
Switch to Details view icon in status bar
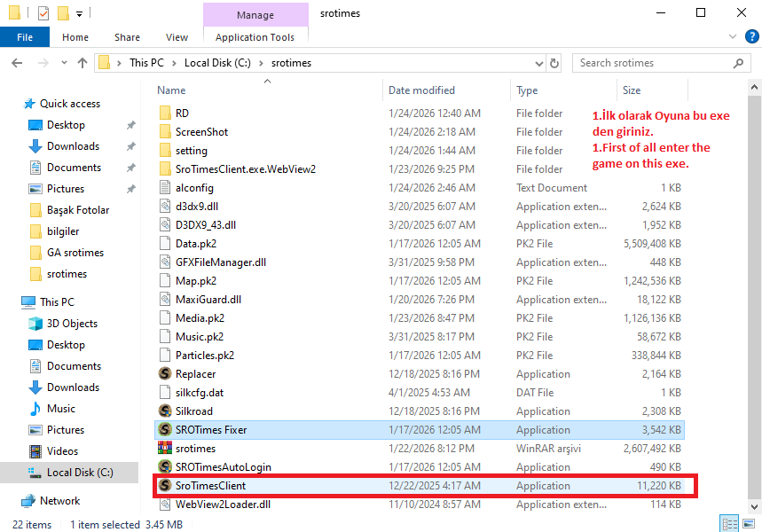(729, 524)
